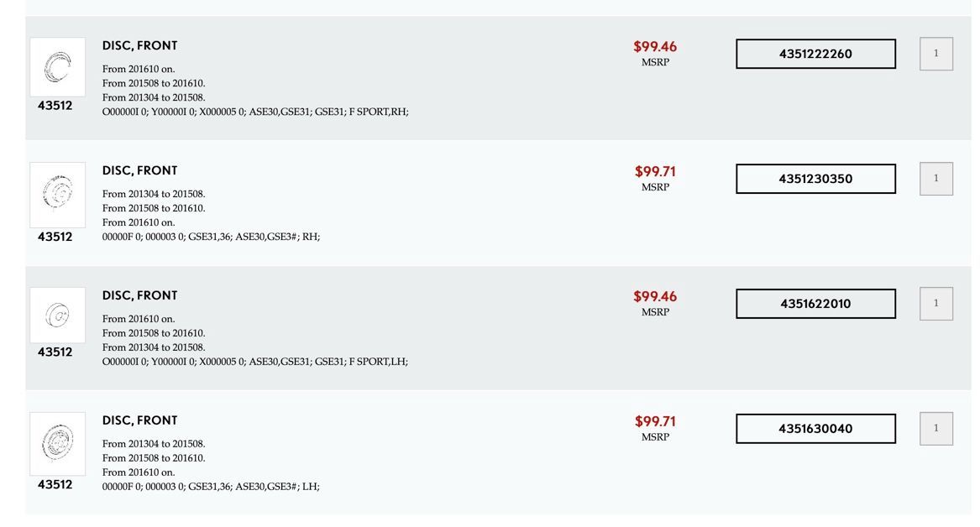Focus the quantity box next to 4351230350
The image size is (980, 527).
pos(935,179)
